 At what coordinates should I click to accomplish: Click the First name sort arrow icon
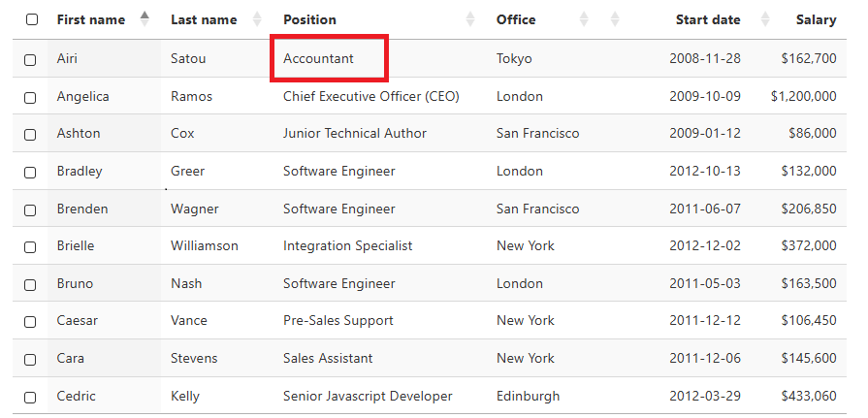145,18
